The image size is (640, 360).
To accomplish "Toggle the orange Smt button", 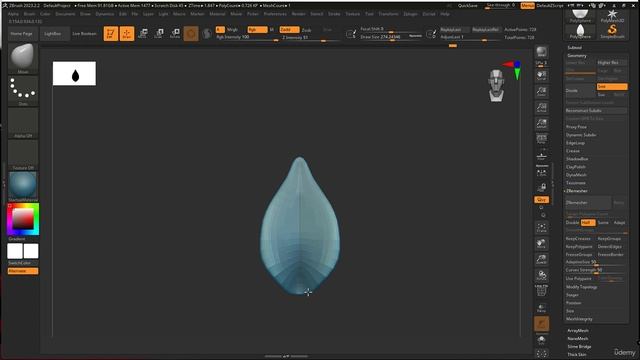I will tap(612, 87).
